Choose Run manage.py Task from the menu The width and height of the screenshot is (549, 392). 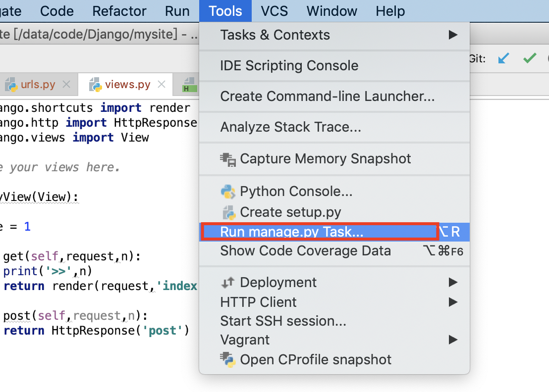[x=292, y=232]
